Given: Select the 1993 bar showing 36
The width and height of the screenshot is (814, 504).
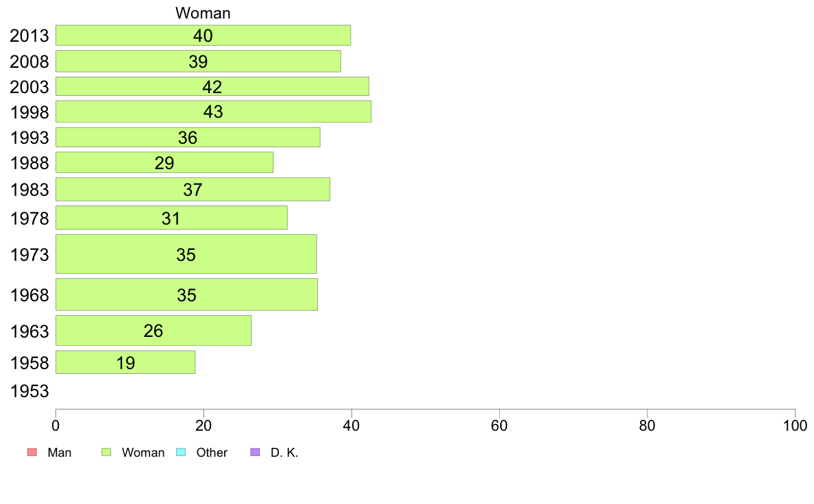Looking at the screenshot, I should tap(188, 137).
